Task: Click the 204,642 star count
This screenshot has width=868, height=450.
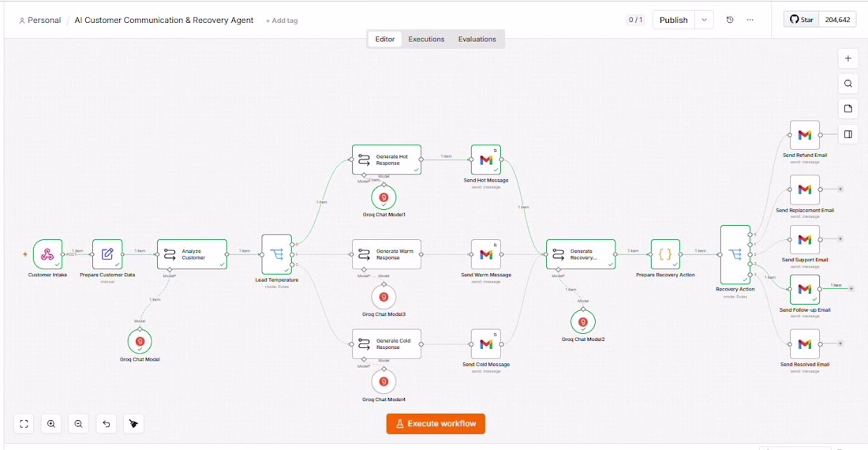Action: 837,20
